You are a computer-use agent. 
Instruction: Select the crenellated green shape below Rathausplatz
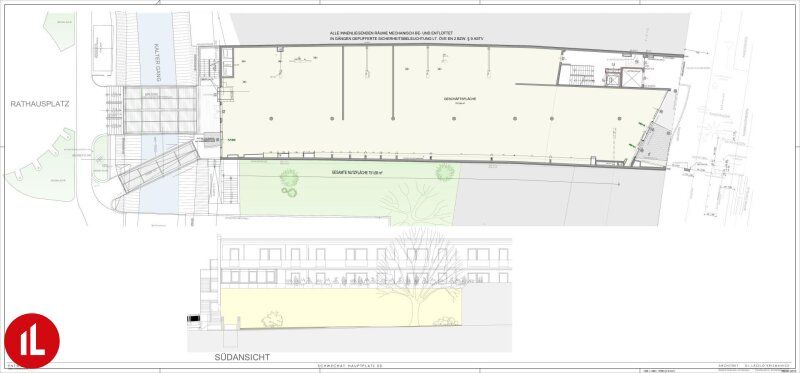[x=41, y=163]
